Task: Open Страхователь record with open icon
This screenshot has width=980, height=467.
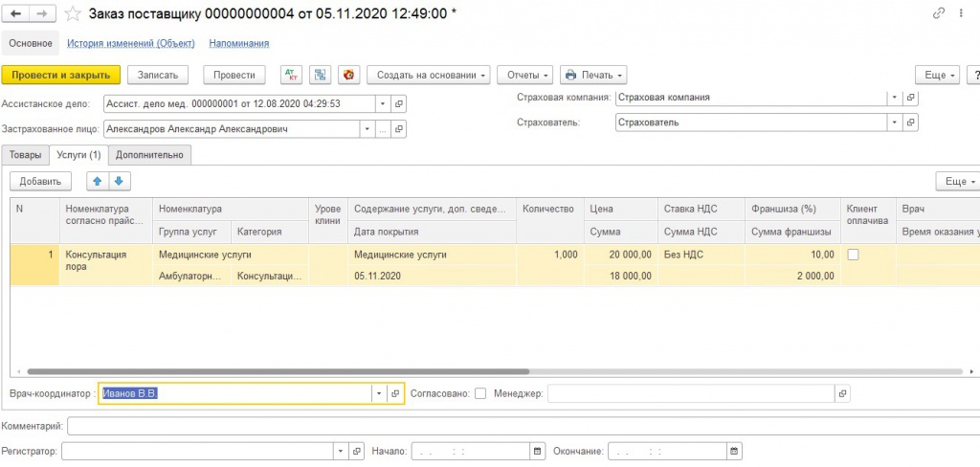Action: pos(911,122)
